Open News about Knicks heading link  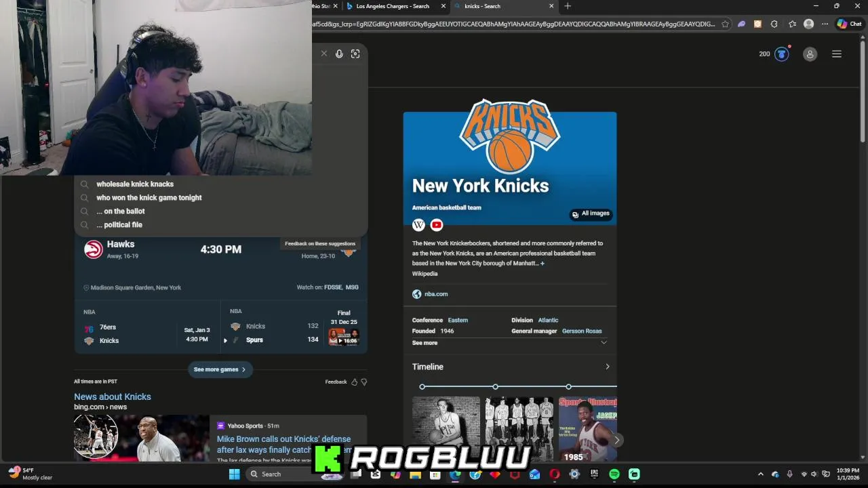(113, 396)
